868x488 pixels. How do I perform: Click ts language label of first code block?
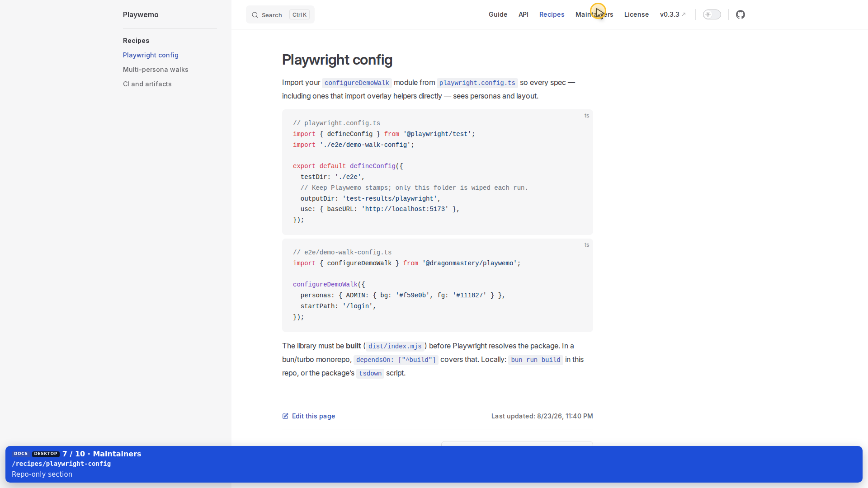coord(587,116)
